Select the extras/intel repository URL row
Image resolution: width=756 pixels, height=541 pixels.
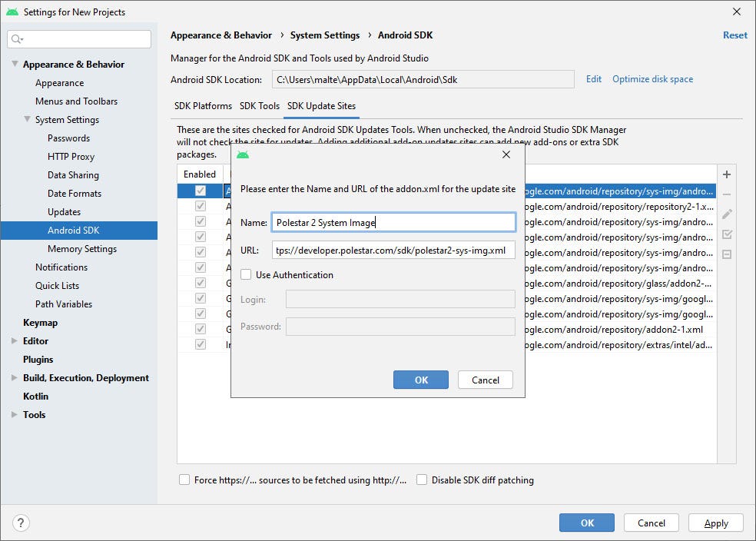[x=617, y=345]
